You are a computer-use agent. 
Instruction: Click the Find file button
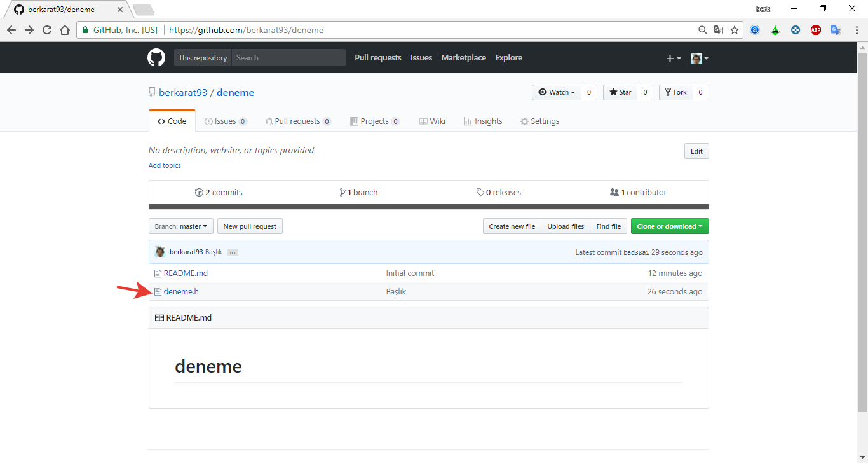pyautogui.click(x=609, y=226)
